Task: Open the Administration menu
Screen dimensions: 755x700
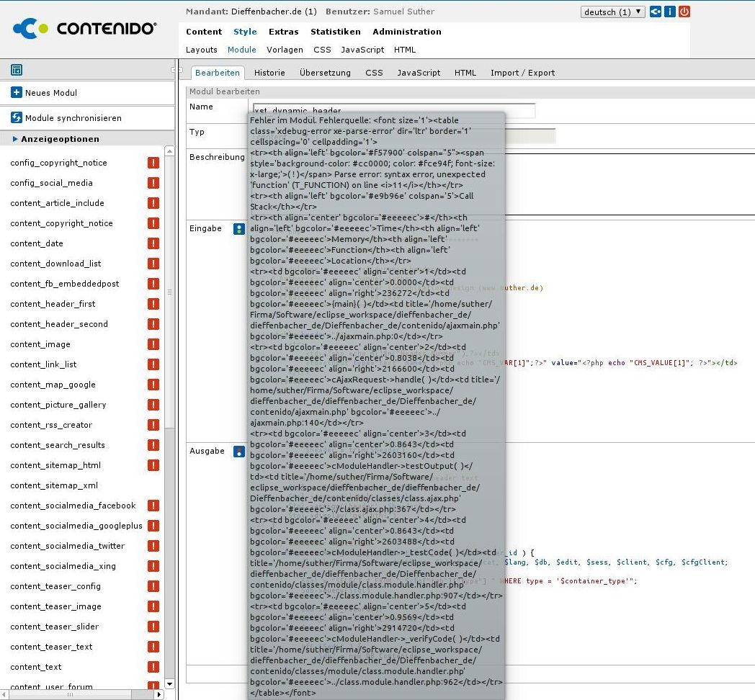Action: (406, 32)
